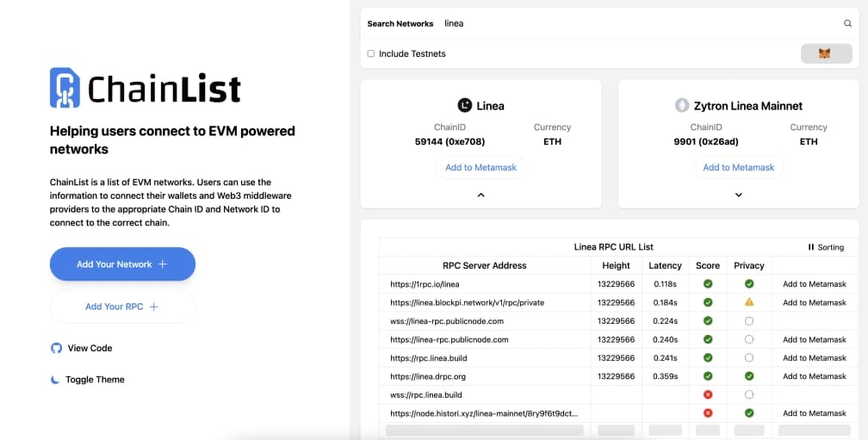Click score icon for wss://linea-rpc.publicnode.com
The image size is (868, 440).
tap(708, 321)
